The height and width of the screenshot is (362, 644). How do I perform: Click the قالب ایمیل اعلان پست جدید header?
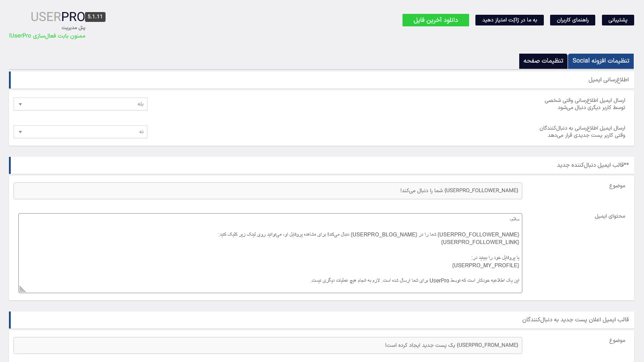tap(322, 320)
